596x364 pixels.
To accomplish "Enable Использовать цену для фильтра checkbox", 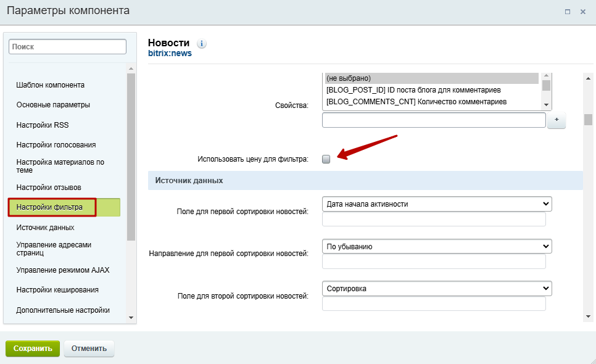I will [x=326, y=159].
